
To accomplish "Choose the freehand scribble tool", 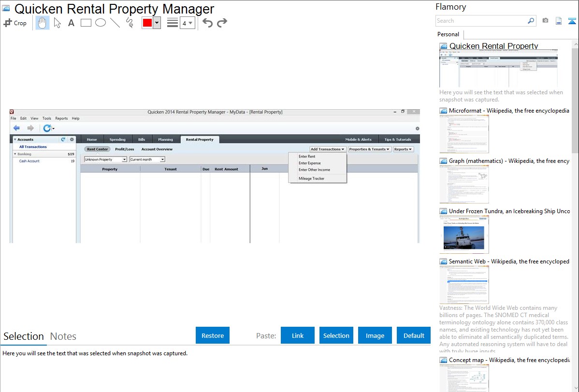I will [x=130, y=23].
